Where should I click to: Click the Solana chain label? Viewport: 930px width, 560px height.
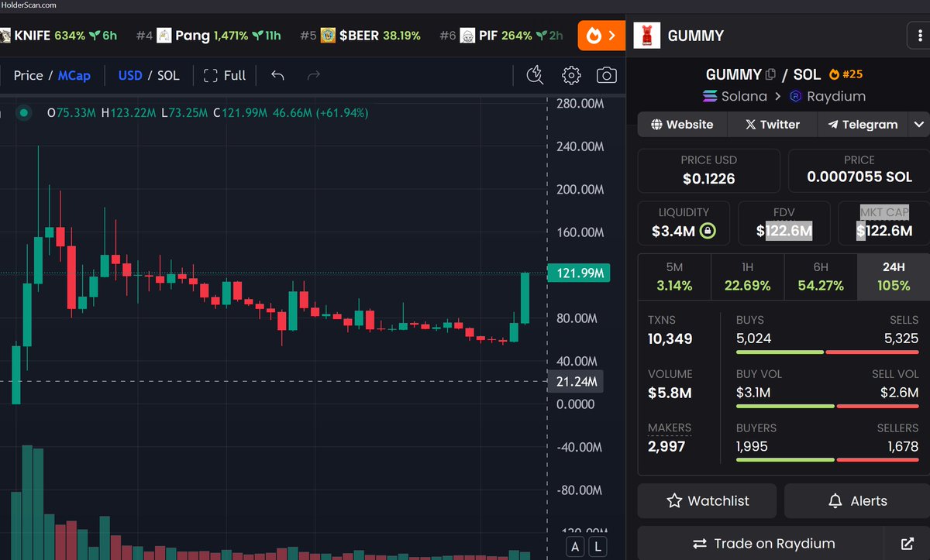[735, 96]
